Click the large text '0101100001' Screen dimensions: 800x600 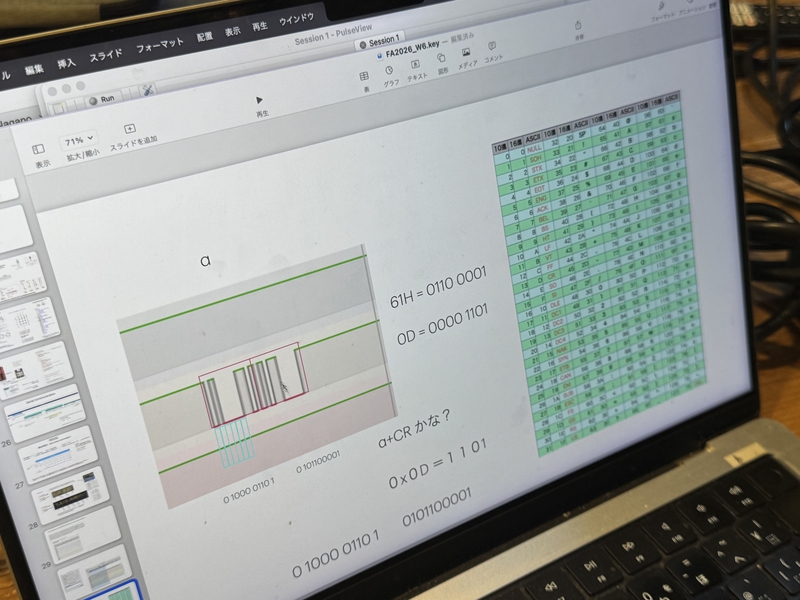437,506
